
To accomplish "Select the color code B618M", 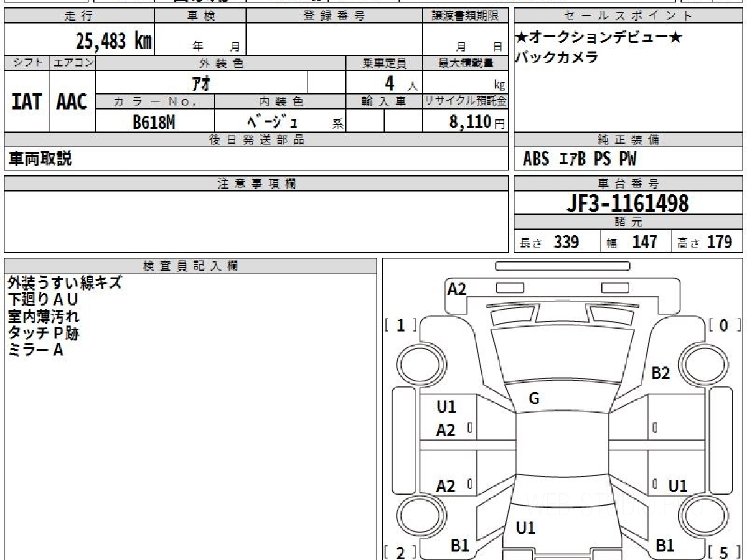I will pyautogui.click(x=154, y=122).
